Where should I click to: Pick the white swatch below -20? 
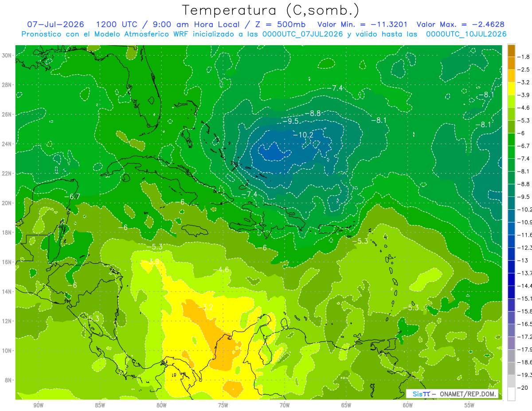click(511, 394)
